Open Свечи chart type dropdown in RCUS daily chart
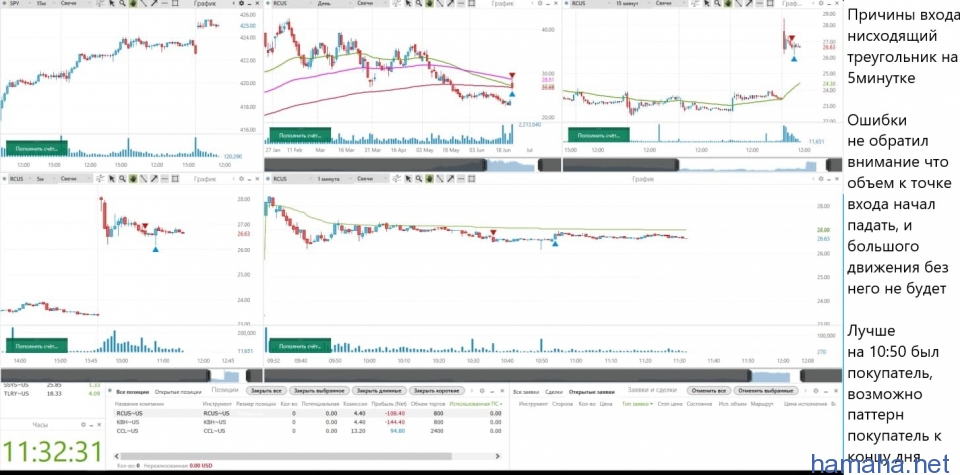The width and height of the screenshot is (960, 475). [x=373, y=4]
